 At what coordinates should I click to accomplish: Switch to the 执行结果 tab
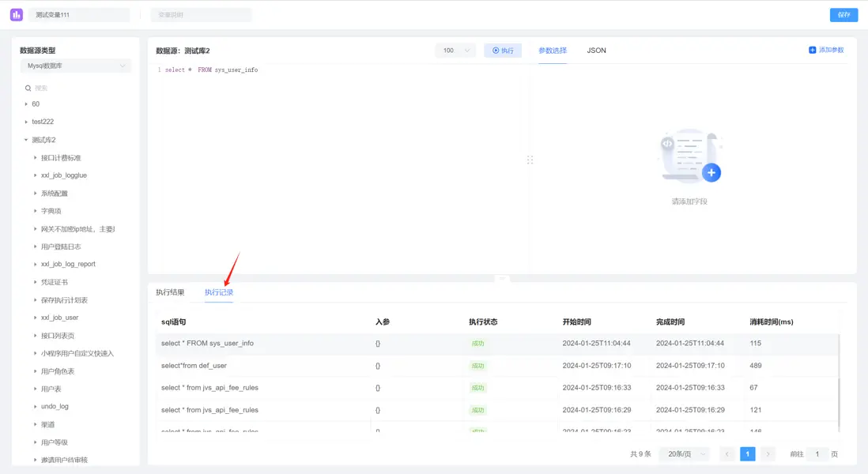[x=170, y=292]
